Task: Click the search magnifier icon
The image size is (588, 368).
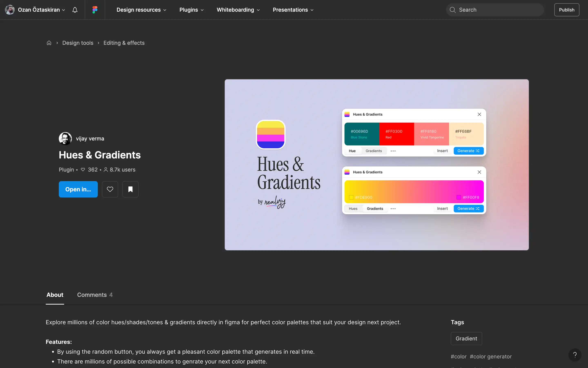Action: point(452,10)
